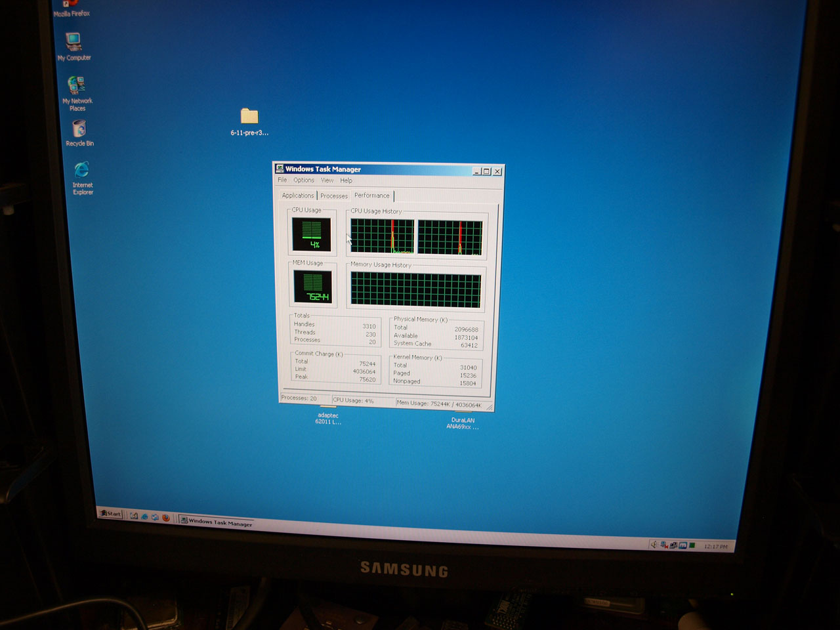Image resolution: width=840 pixels, height=630 pixels.
Task: Maximize the Task Manager window
Action: (x=486, y=171)
